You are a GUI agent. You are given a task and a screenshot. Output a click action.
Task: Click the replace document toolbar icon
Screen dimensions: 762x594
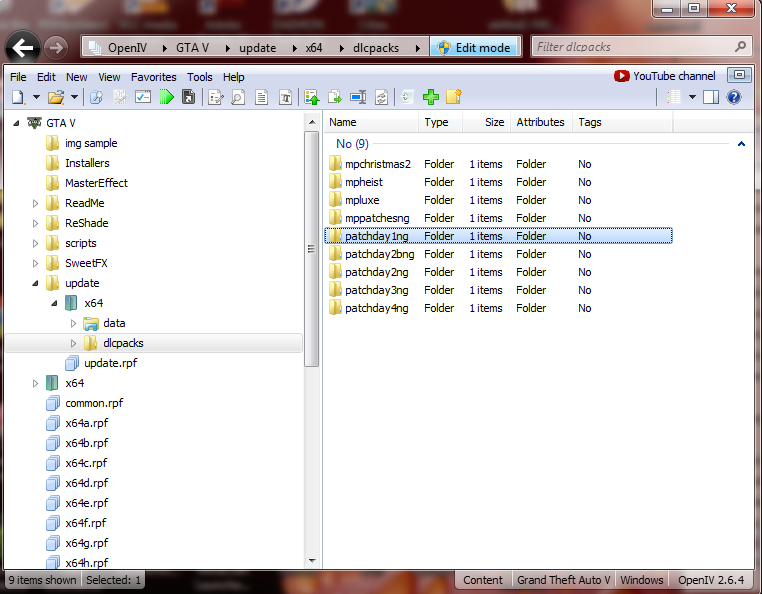pos(381,97)
